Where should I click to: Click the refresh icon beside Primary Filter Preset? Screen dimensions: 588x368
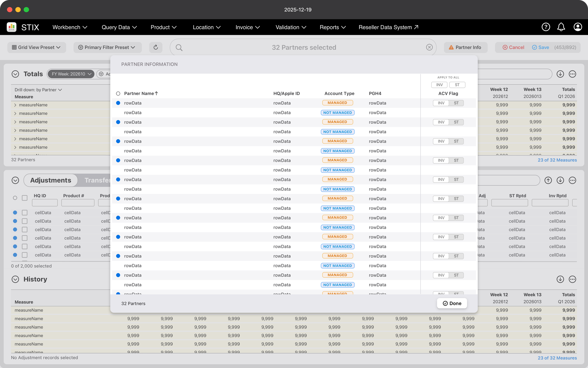tap(155, 47)
